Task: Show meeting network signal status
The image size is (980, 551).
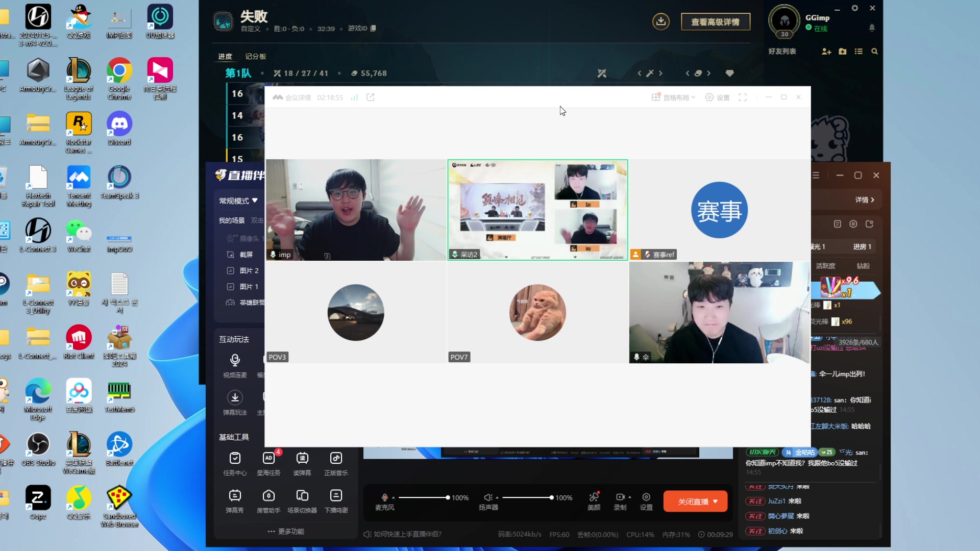Action: click(354, 97)
